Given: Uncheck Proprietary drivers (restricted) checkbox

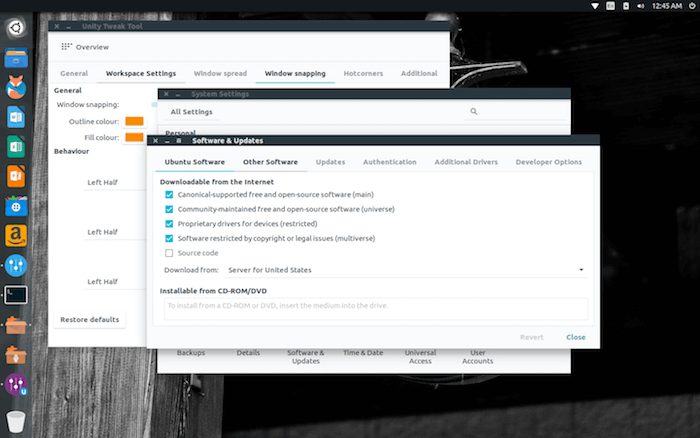Looking at the screenshot, I should [169, 224].
